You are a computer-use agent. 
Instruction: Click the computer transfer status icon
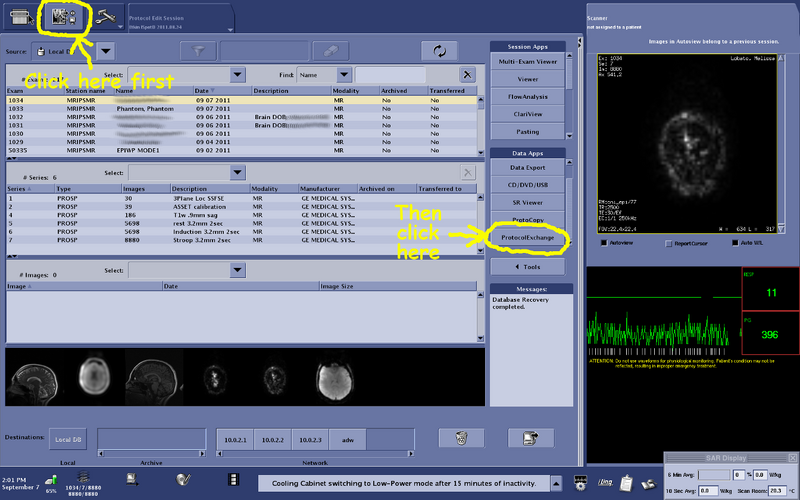click(x=132, y=479)
